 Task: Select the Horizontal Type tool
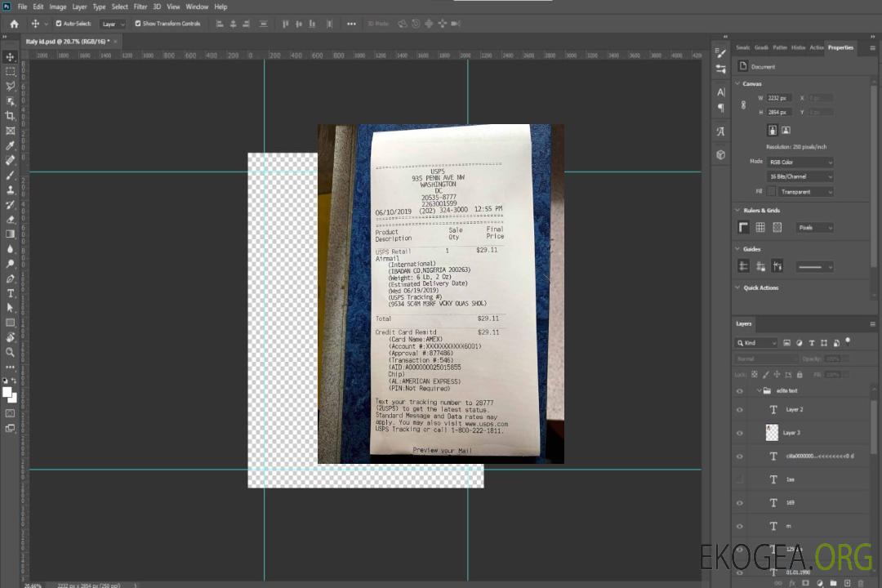[x=11, y=293]
